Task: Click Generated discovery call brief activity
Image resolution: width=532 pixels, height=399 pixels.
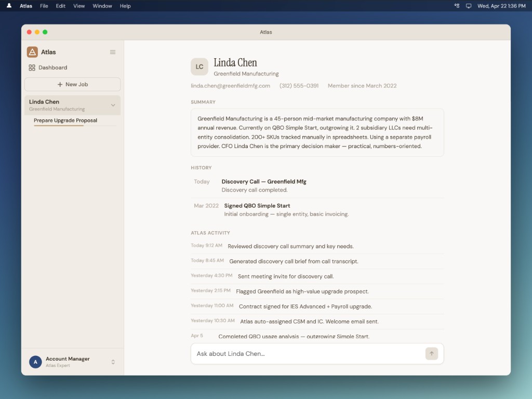Action: pos(317,261)
